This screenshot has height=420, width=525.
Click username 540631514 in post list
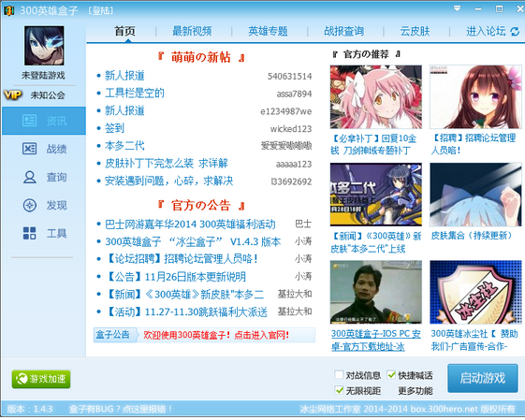click(289, 77)
